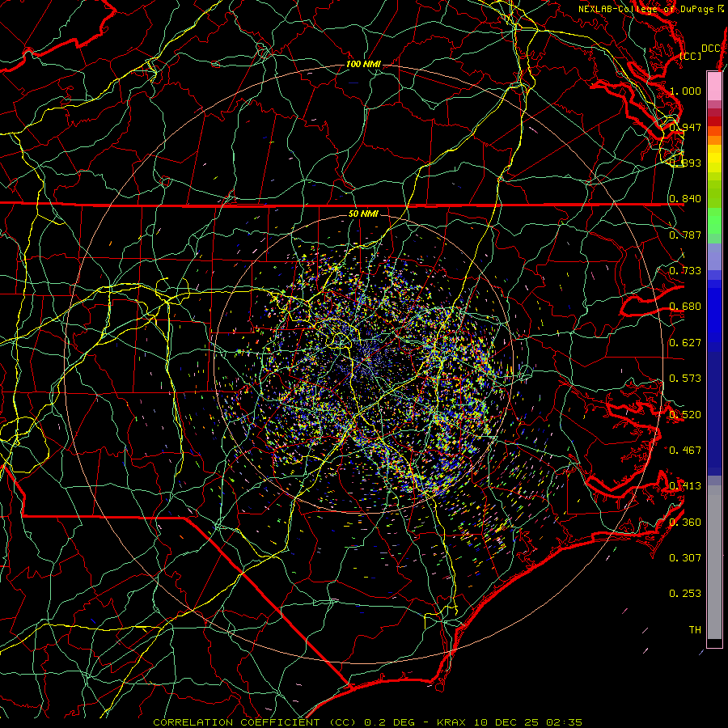Screen dimensions: 728x728
Task: Select the 0.573 legend value
Action: [x=685, y=379]
